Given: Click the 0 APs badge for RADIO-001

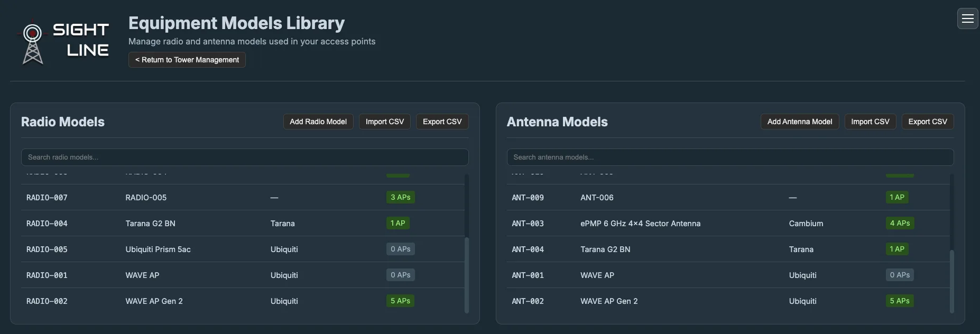Looking at the screenshot, I should pyautogui.click(x=400, y=275).
